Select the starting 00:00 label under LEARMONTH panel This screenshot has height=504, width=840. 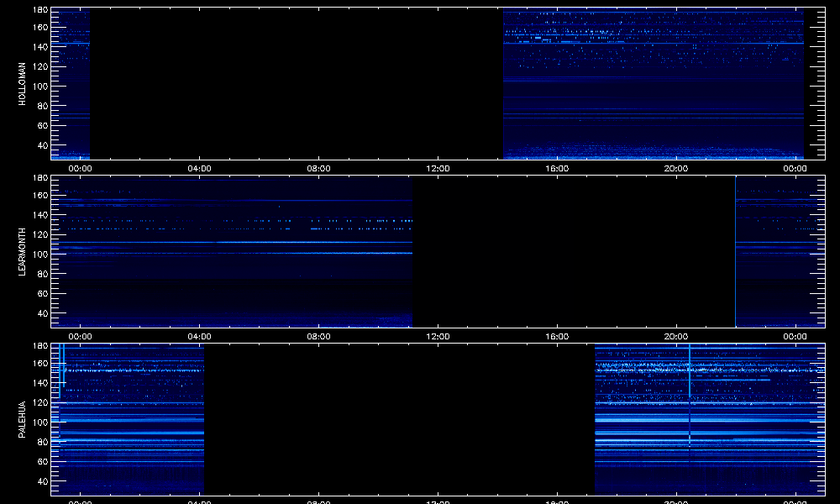(81, 337)
